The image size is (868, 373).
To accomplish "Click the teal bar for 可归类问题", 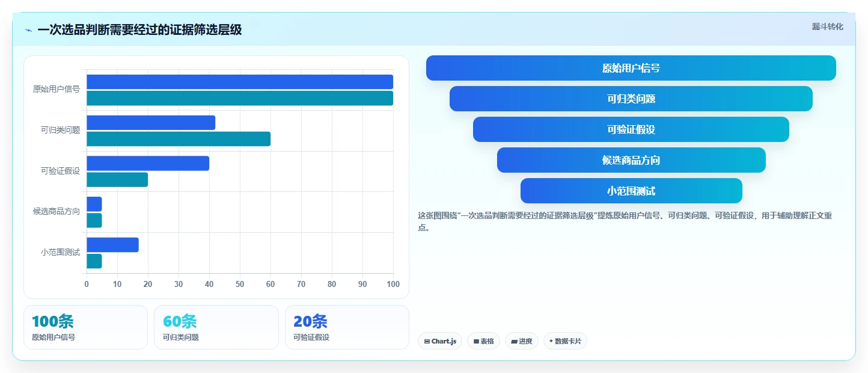I will 179,139.
